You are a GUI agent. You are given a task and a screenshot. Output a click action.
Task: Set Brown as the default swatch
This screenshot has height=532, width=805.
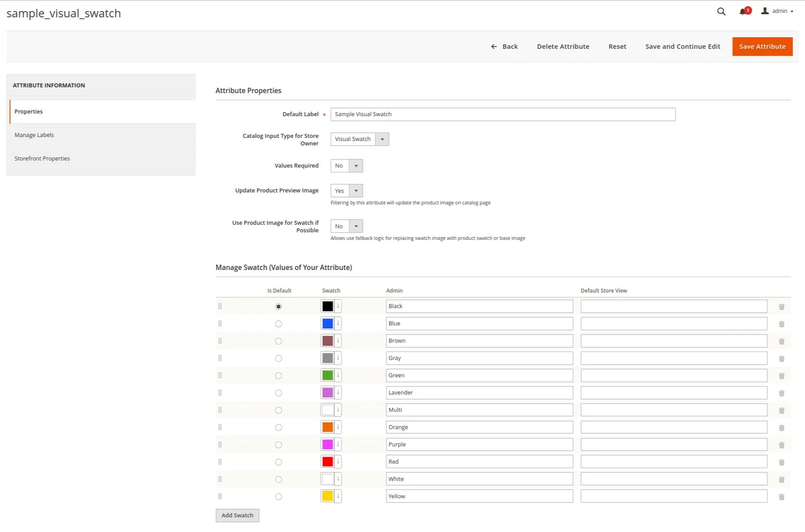coord(278,341)
